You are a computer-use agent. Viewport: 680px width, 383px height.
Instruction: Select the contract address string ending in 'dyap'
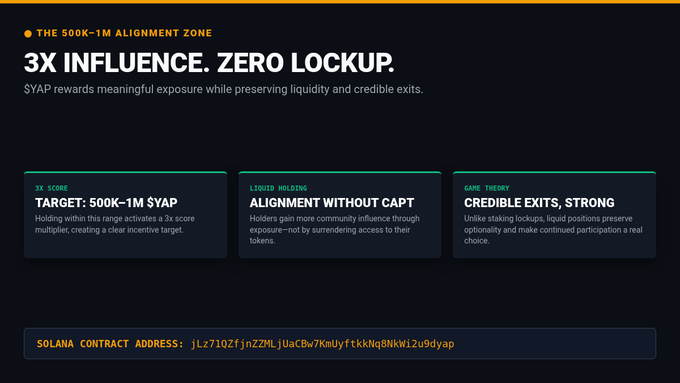tap(323, 344)
